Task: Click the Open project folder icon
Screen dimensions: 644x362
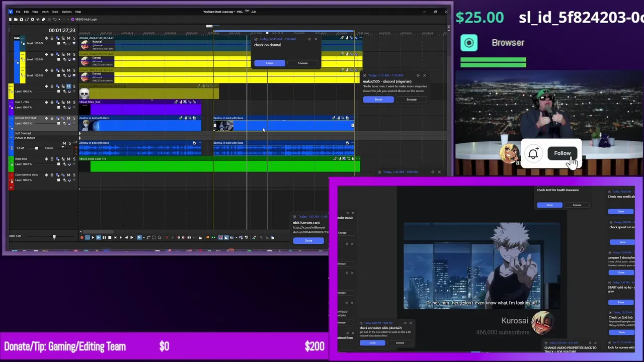Action: pos(16,19)
